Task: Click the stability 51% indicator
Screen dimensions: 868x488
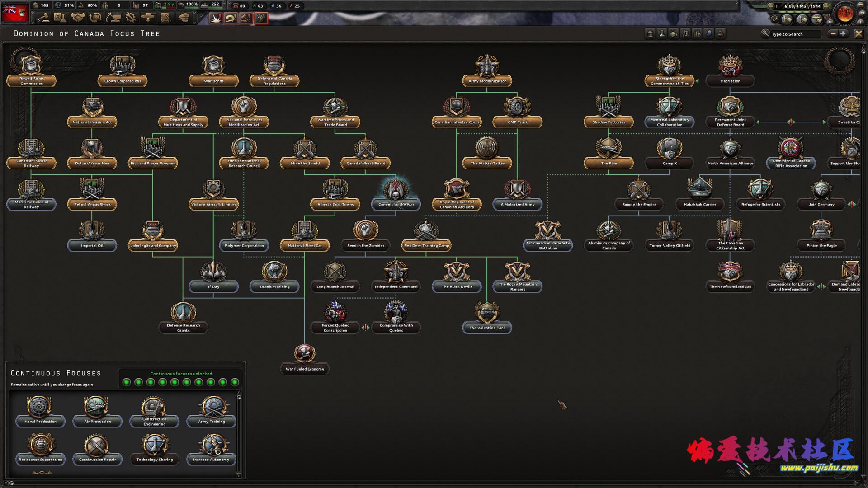Action: tap(65, 5)
